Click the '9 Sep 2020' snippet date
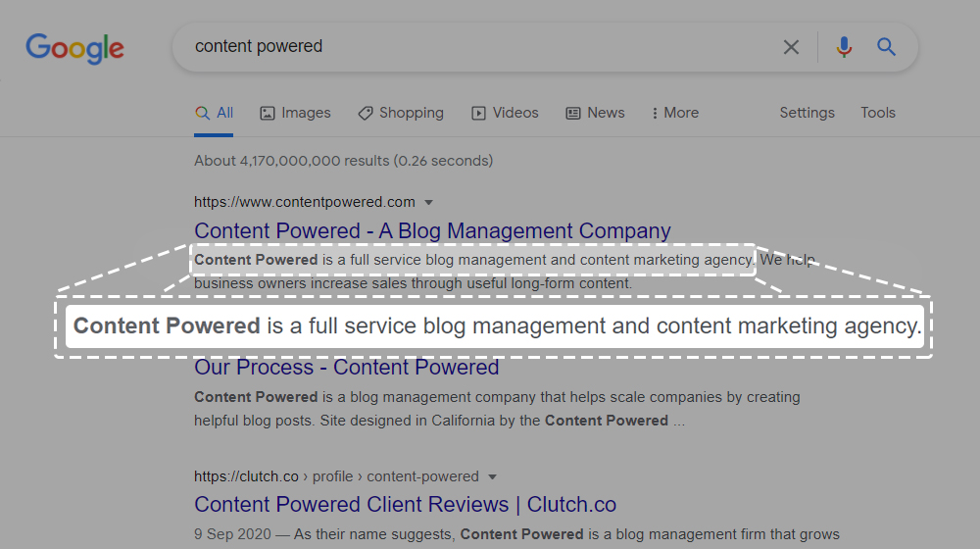The width and height of the screenshot is (980, 549). click(232, 534)
